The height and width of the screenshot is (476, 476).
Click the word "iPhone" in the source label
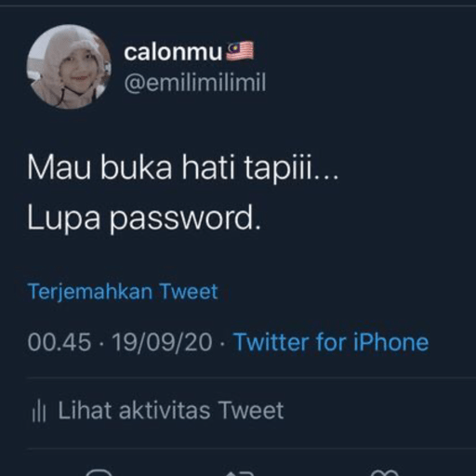pyautogui.click(x=391, y=342)
